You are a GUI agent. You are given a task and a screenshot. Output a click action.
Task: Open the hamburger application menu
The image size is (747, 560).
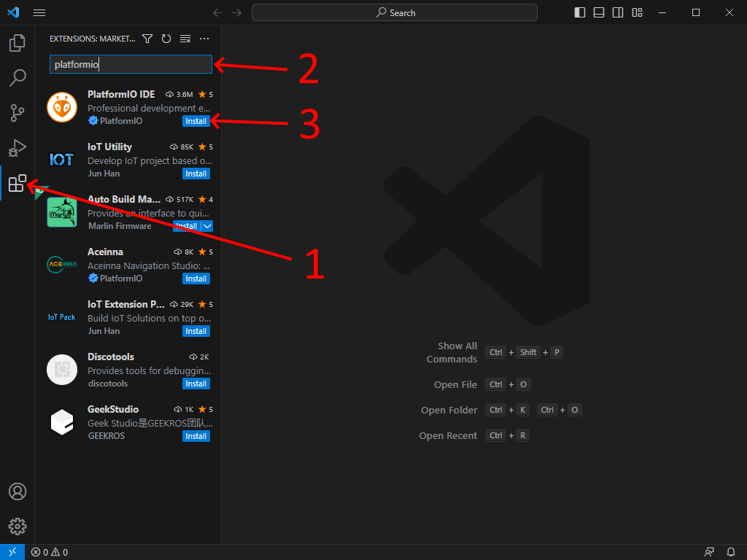pyautogui.click(x=39, y=13)
